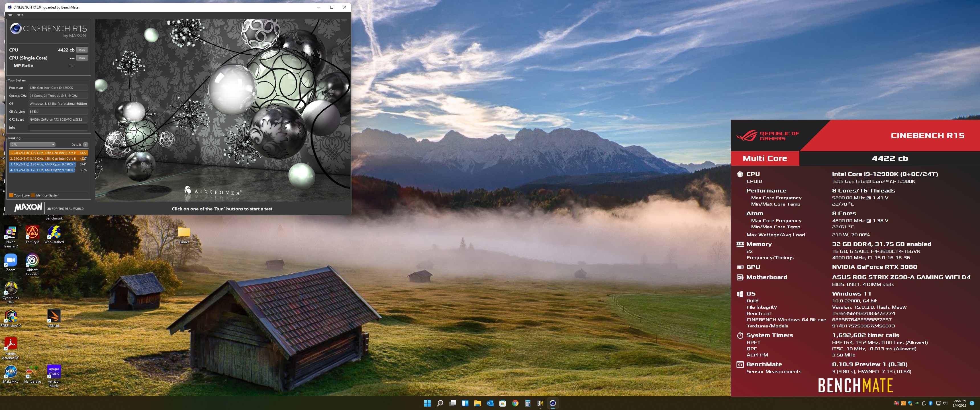The width and height of the screenshot is (980, 410).
Task: Open network status tray icon
Action: [938, 403]
